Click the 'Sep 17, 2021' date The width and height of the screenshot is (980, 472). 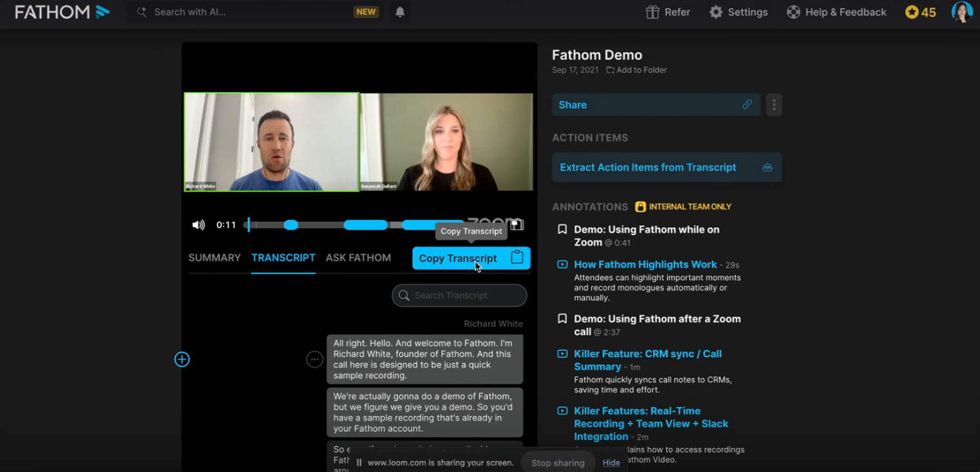575,70
